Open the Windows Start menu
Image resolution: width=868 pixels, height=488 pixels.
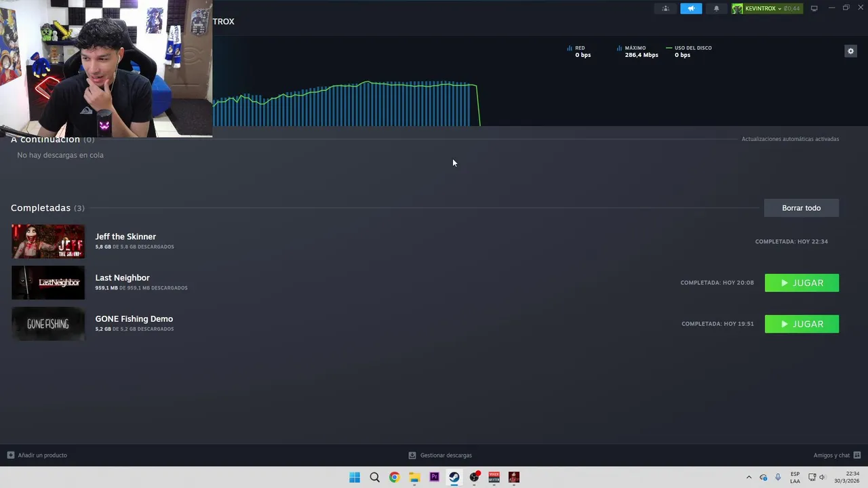point(355,477)
